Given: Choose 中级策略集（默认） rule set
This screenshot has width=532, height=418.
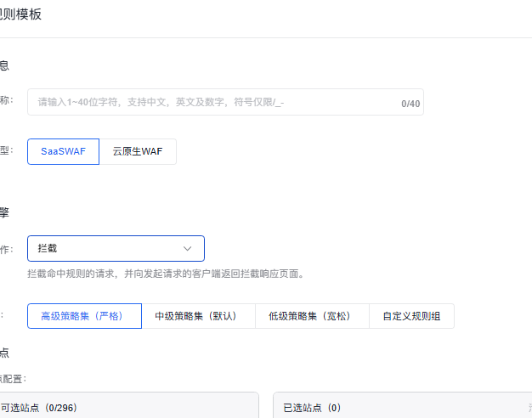Looking at the screenshot, I should pos(199,316).
